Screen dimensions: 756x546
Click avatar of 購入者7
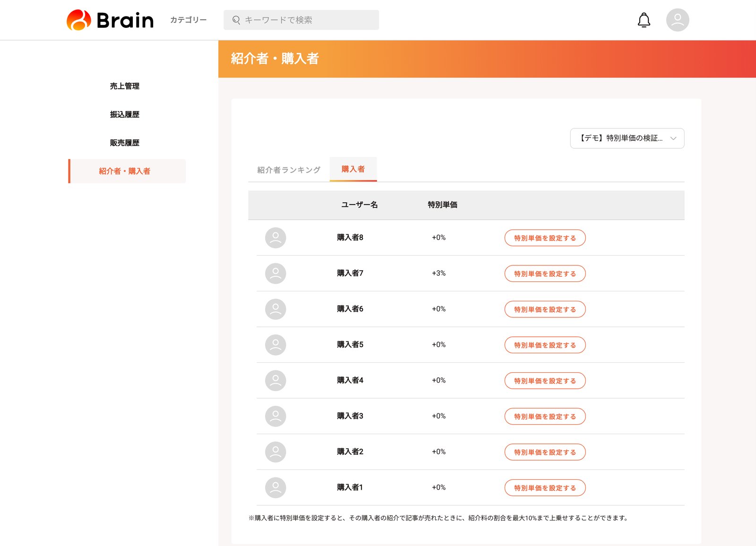coord(275,273)
